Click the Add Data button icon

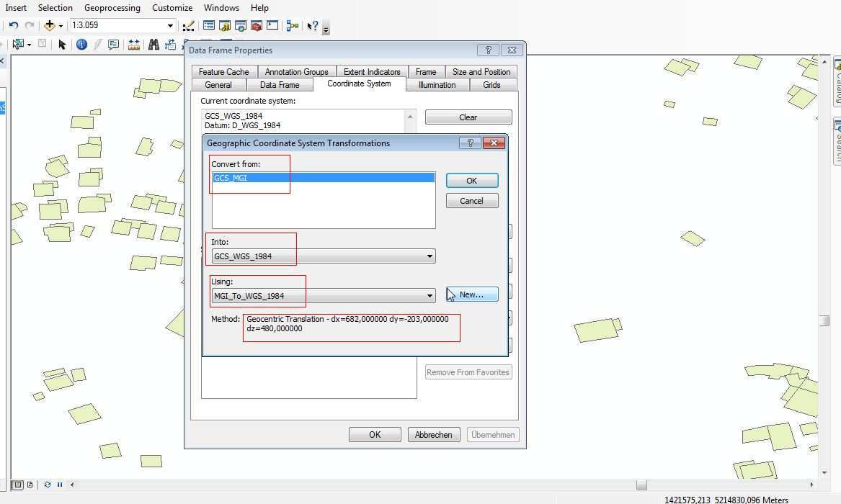(49, 26)
